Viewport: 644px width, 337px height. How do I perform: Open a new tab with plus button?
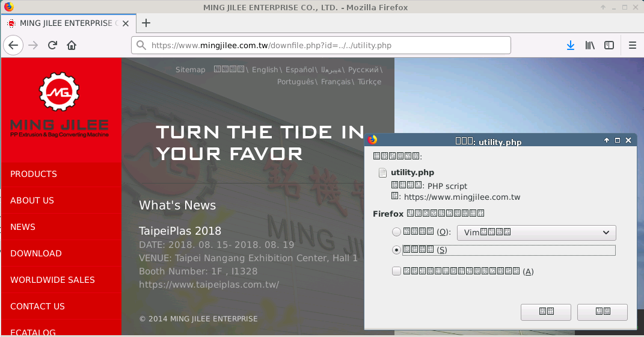(146, 23)
